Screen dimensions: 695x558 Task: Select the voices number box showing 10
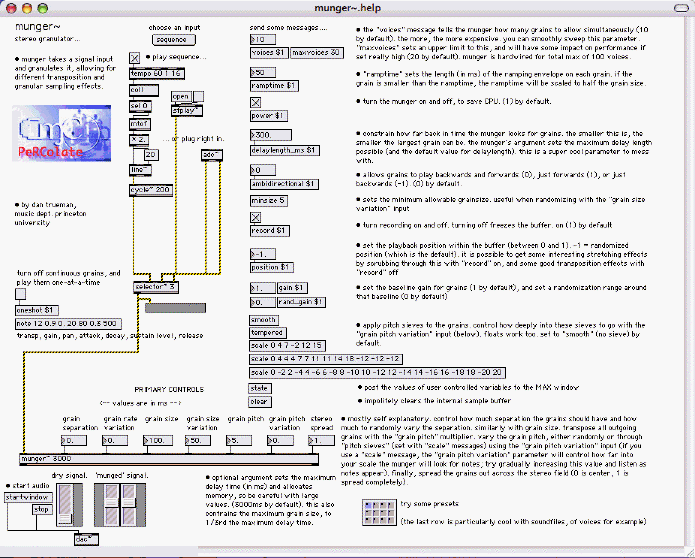pos(263,39)
